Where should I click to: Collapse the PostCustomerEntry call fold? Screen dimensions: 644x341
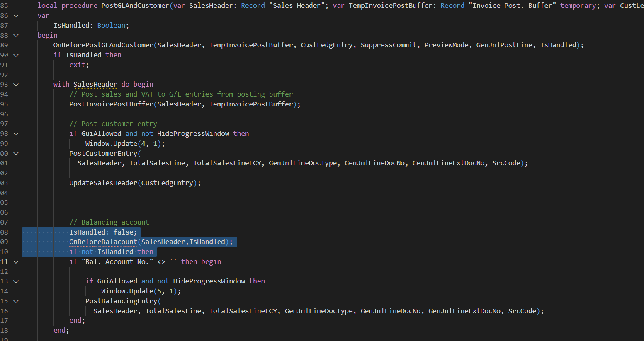[15, 153]
